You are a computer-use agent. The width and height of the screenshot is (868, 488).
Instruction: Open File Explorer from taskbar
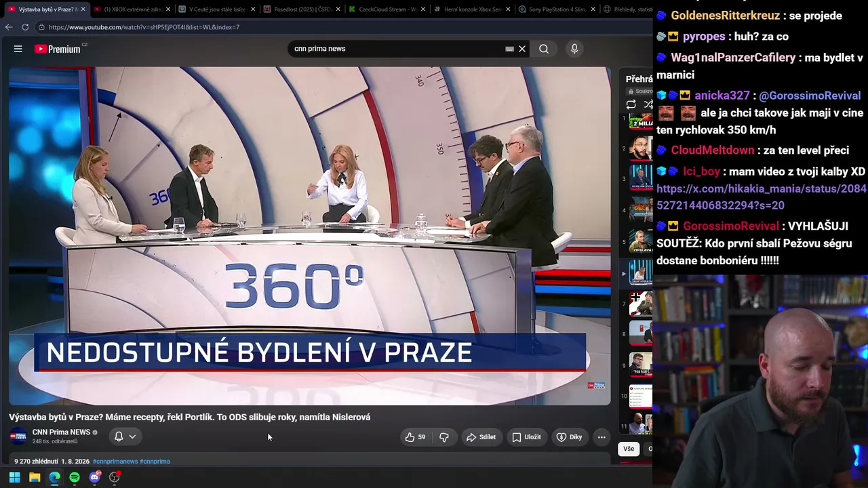coord(35,477)
